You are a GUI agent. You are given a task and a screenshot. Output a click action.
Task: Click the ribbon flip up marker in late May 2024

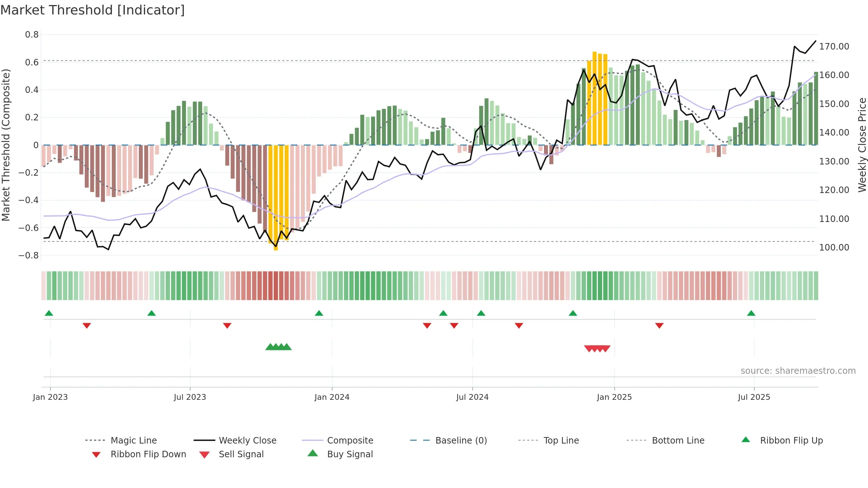click(443, 313)
